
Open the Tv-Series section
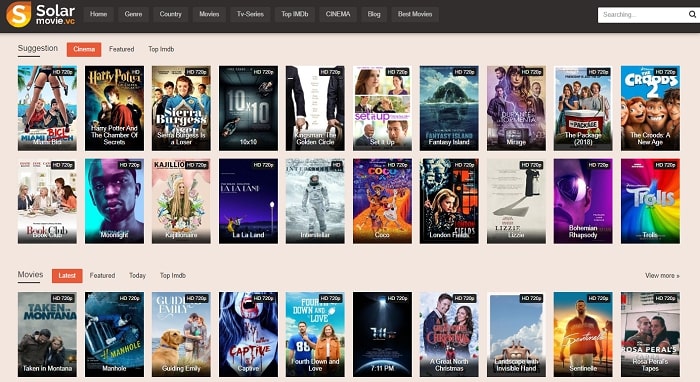tap(250, 14)
